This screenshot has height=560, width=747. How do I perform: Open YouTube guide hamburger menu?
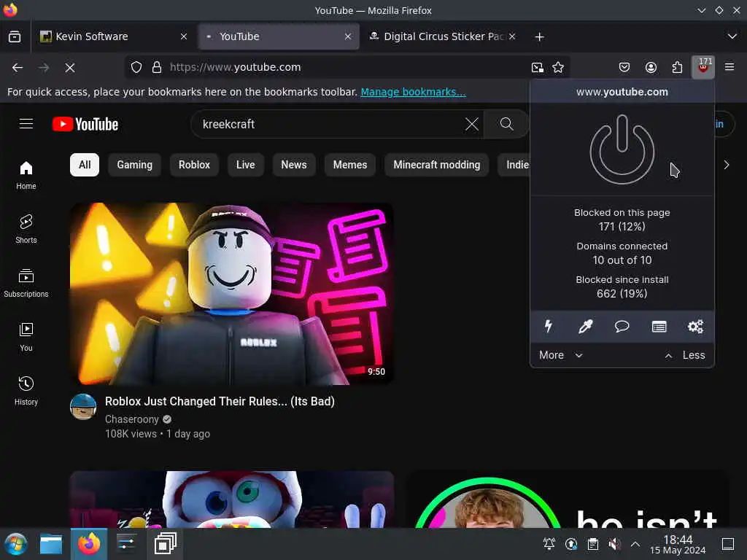tap(26, 124)
